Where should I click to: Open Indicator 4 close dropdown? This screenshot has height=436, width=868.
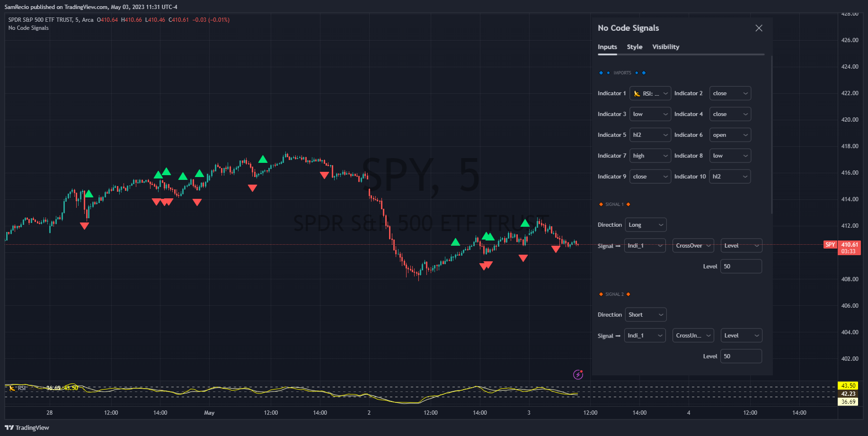[730, 114]
